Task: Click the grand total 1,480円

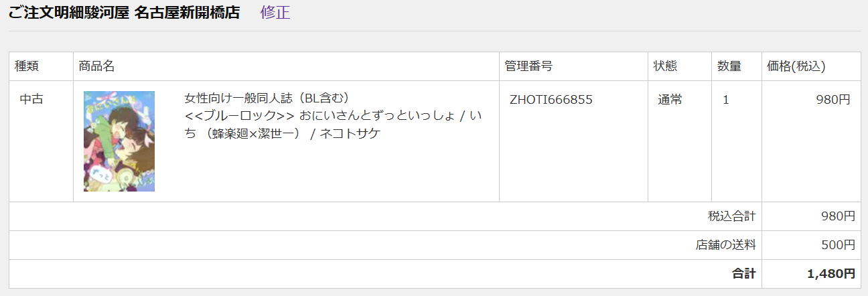Action: click(831, 274)
